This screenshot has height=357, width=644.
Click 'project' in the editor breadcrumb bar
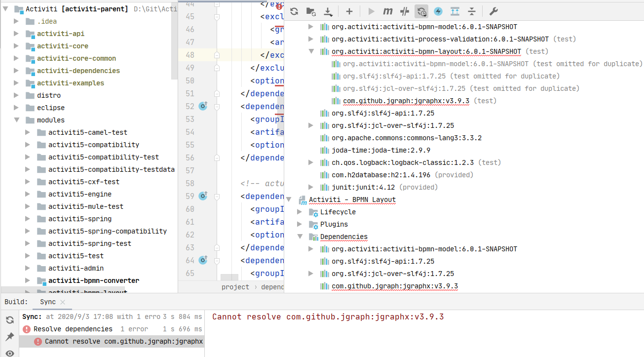235,287
